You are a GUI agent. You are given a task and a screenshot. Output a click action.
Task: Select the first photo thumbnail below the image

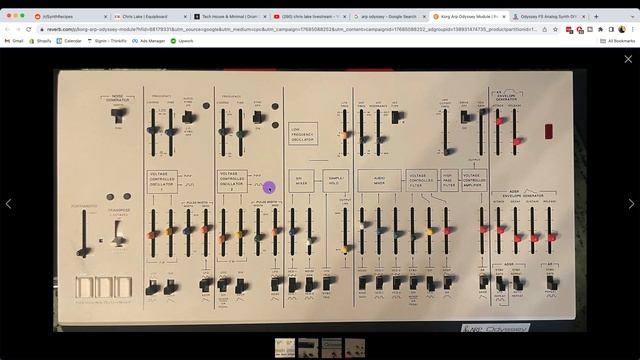(x=285, y=348)
